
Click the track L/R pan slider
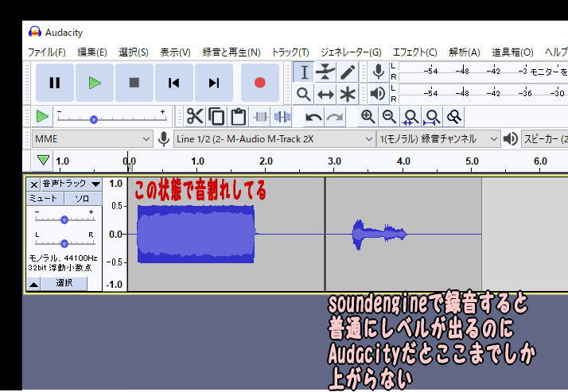(x=64, y=243)
